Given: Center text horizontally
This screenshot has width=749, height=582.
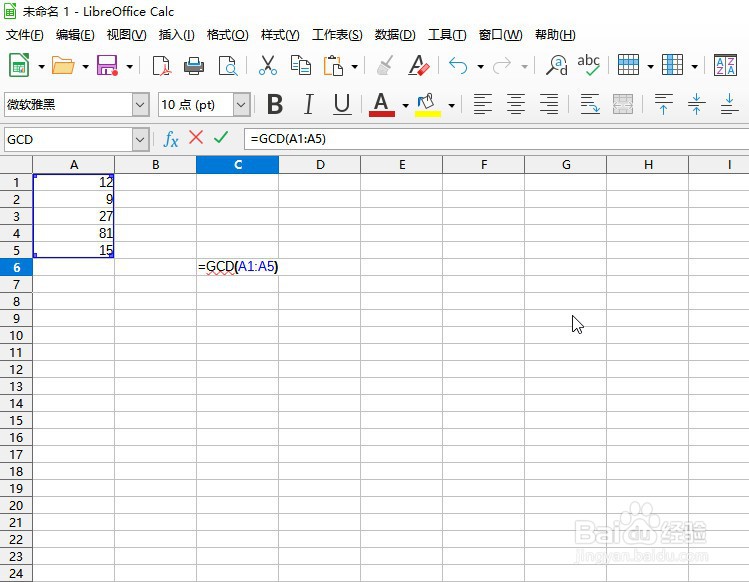Looking at the screenshot, I should click(x=516, y=104).
